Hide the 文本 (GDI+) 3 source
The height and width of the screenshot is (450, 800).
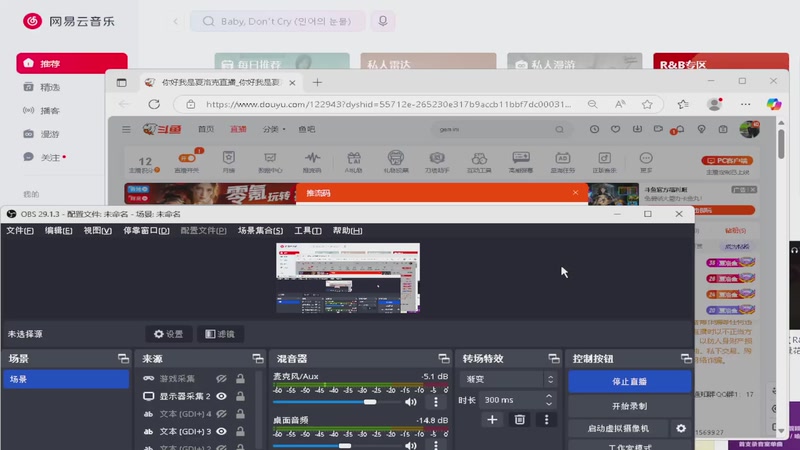(x=221, y=432)
